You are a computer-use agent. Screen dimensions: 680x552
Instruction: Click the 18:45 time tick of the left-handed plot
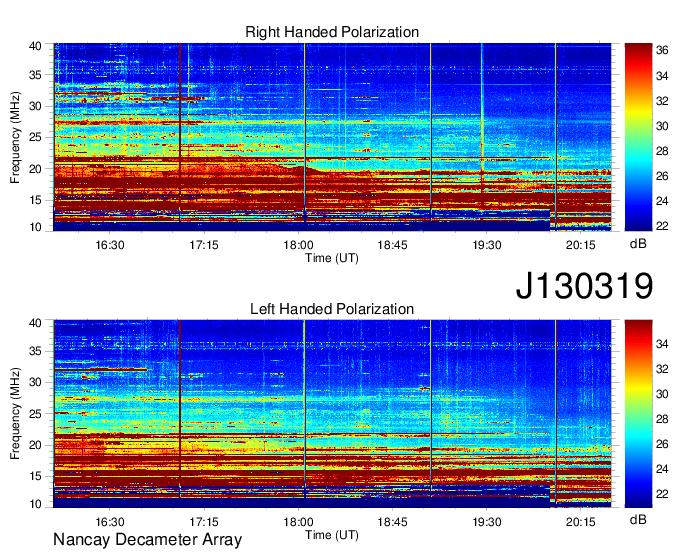392,522
